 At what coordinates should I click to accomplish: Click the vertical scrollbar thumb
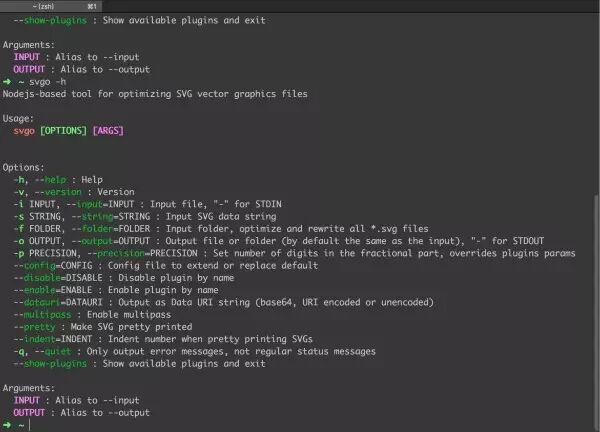[597, 312]
